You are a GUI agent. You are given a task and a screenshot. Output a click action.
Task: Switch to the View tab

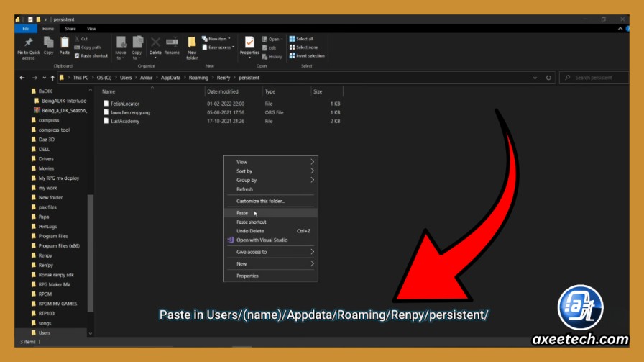pos(91,29)
